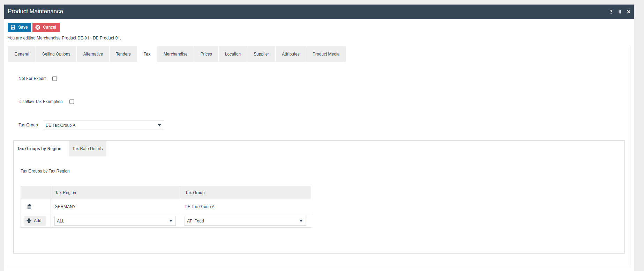Open the Selling Options tab
644x271 pixels.
click(56, 54)
